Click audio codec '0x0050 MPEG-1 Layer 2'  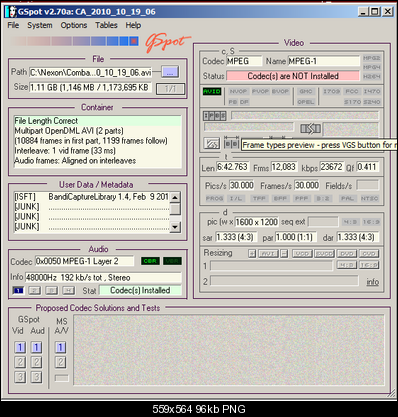(84, 261)
